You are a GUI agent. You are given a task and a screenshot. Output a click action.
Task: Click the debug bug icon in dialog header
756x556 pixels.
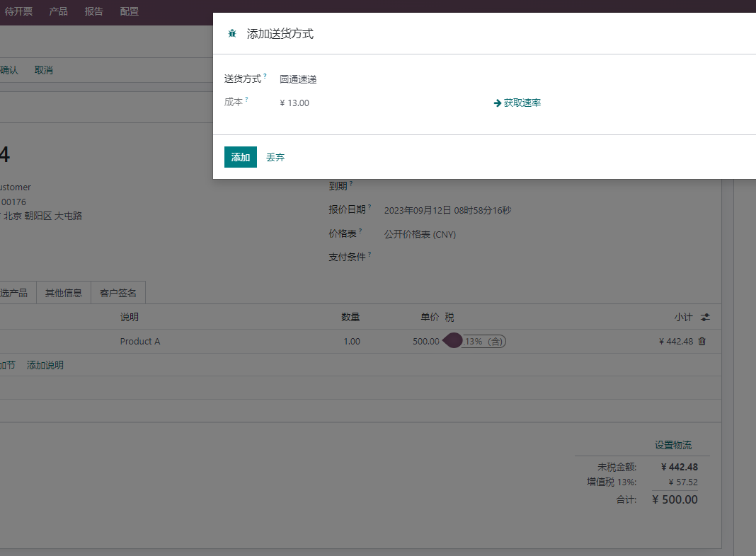point(232,34)
